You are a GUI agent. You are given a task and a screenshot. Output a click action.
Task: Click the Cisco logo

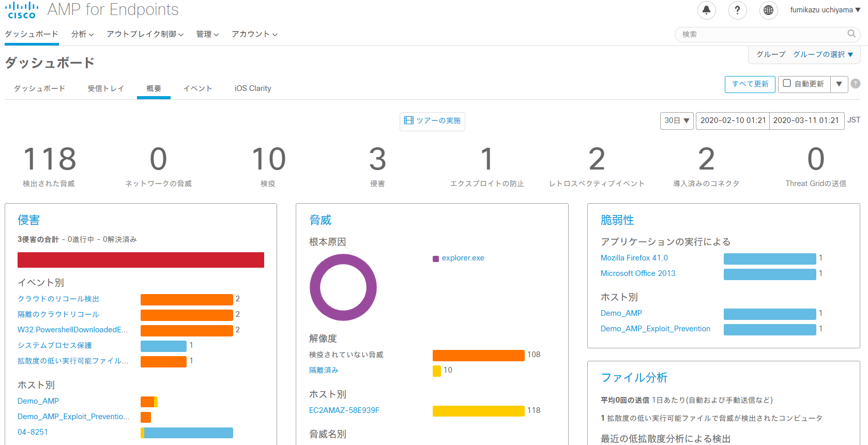point(22,10)
